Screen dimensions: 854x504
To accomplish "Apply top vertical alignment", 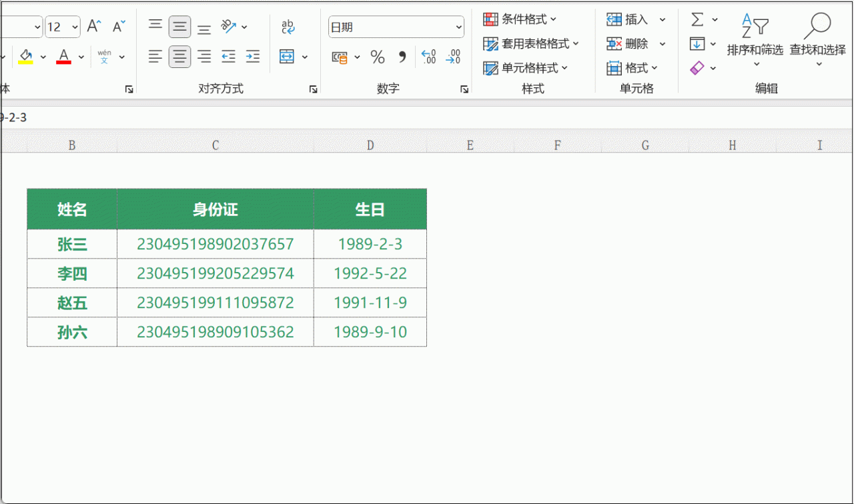I will coord(155,26).
